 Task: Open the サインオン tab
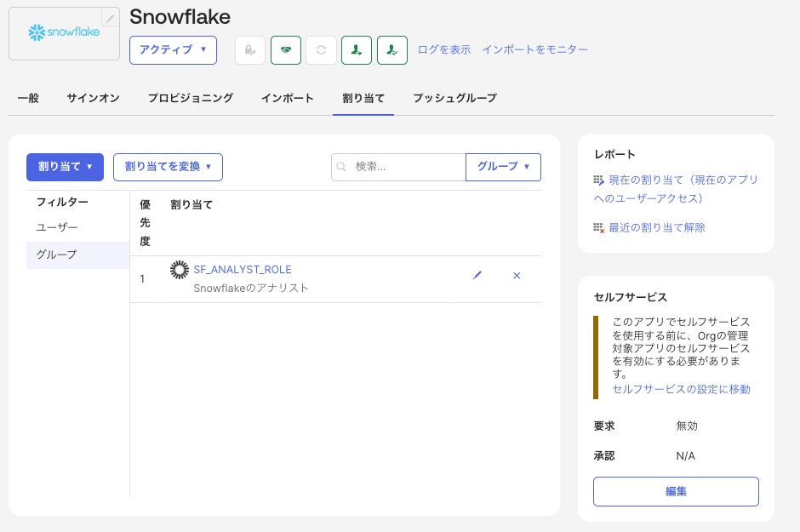[x=93, y=99]
